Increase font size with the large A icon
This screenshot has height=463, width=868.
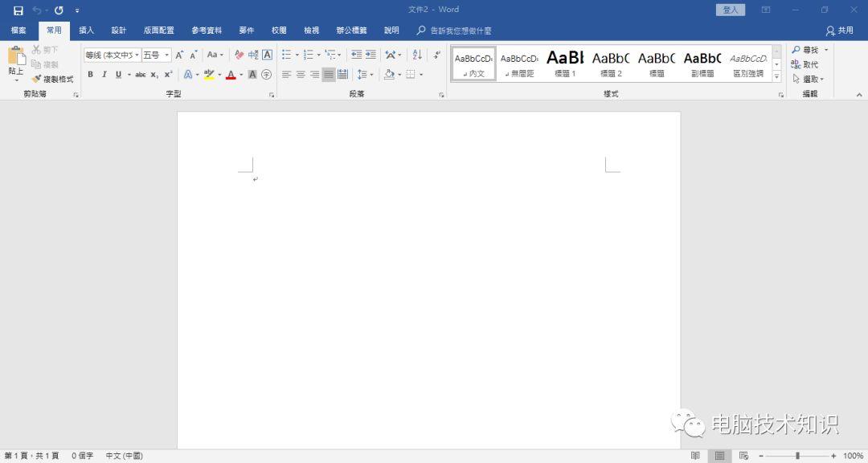pyautogui.click(x=178, y=55)
